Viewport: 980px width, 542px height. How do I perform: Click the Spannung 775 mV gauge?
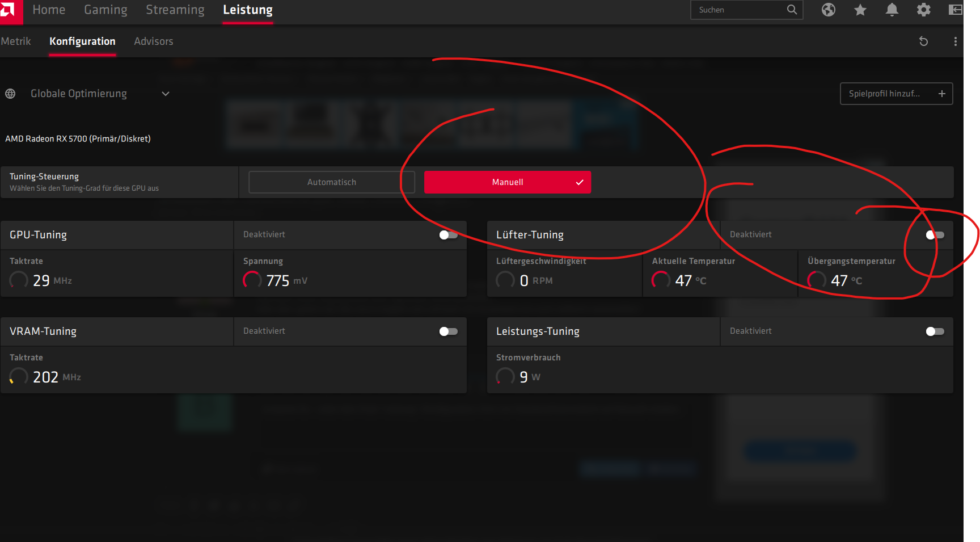pyautogui.click(x=252, y=280)
